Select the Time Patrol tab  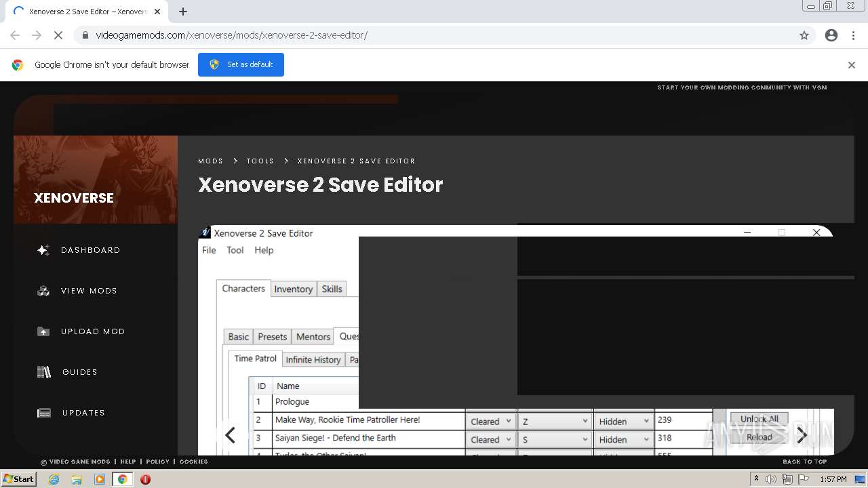point(255,359)
